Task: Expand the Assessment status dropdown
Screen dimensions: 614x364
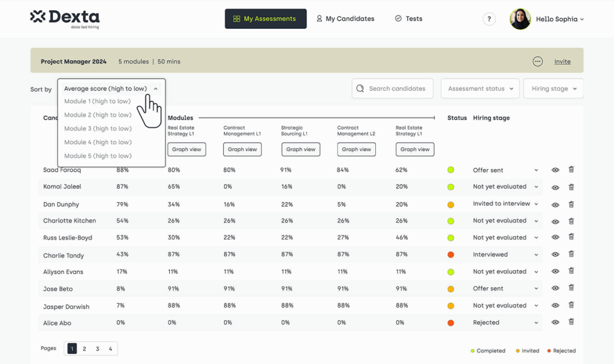Action: pyautogui.click(x=480, y=89)
